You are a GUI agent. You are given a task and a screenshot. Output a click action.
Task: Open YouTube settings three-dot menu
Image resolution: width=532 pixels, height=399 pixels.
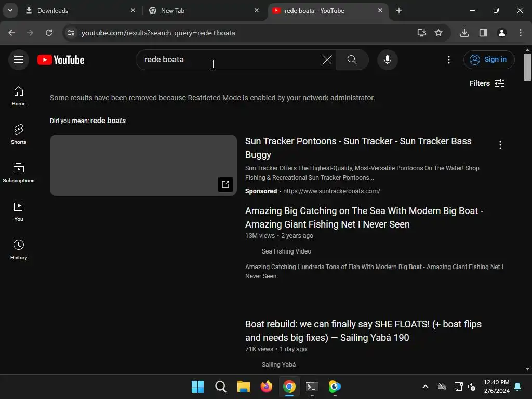[448, 60]
